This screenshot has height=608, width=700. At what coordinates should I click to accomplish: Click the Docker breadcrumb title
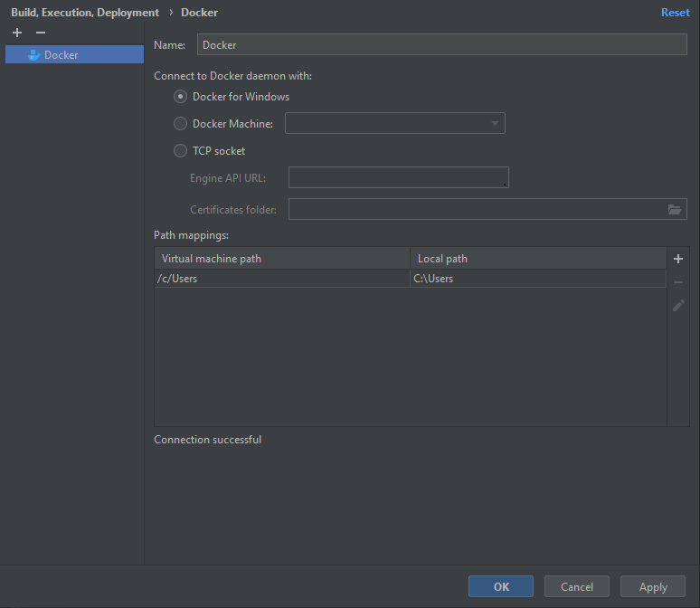[x=199, y=13]
